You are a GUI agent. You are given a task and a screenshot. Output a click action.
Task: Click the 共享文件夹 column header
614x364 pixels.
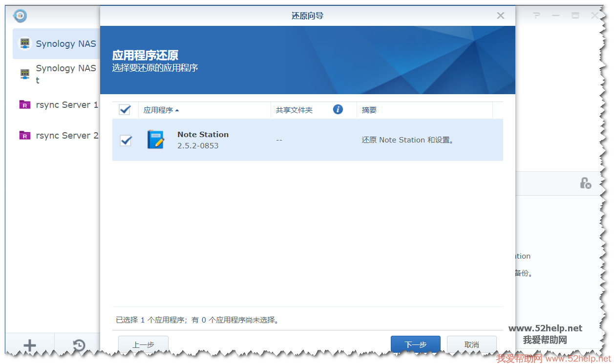coord(294,110)
